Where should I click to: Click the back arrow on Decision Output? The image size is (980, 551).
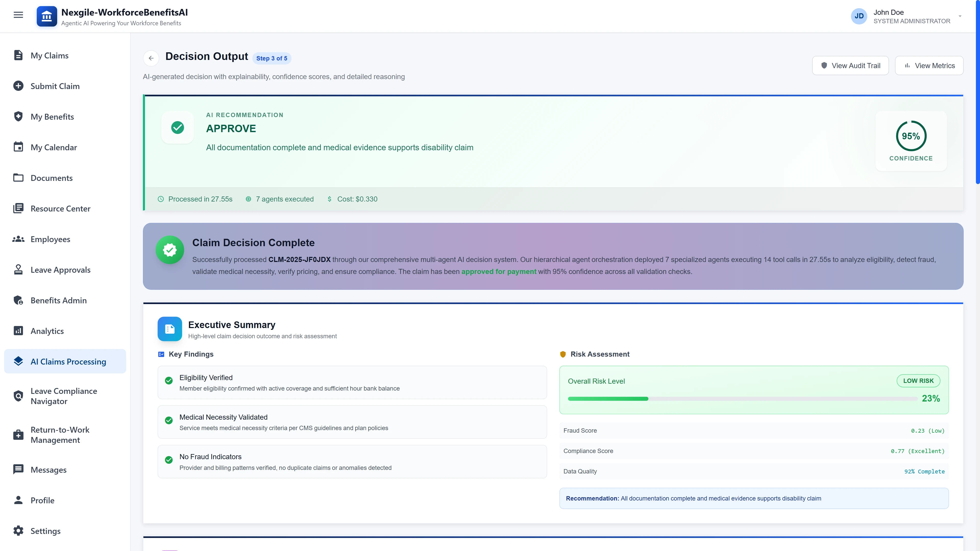[151, 58]
